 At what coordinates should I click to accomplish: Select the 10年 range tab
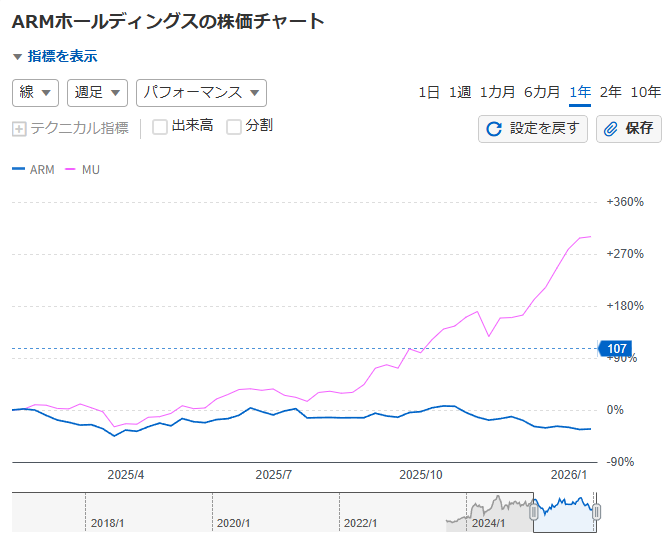[x=645, y=92]
